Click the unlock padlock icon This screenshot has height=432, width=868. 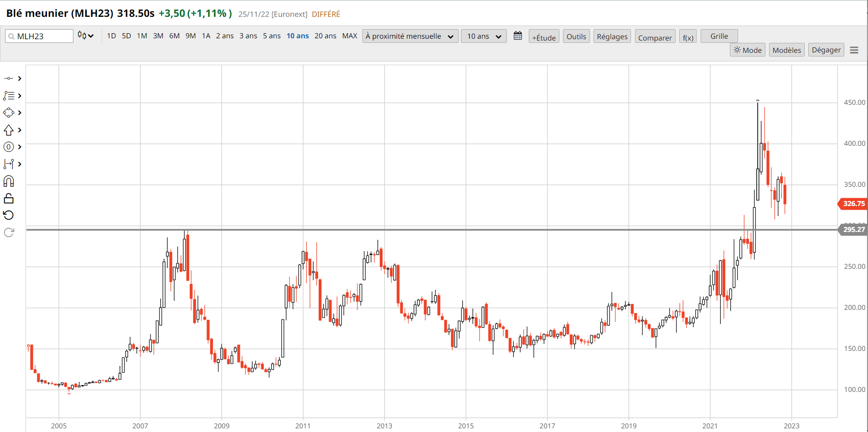pos(9,199)
